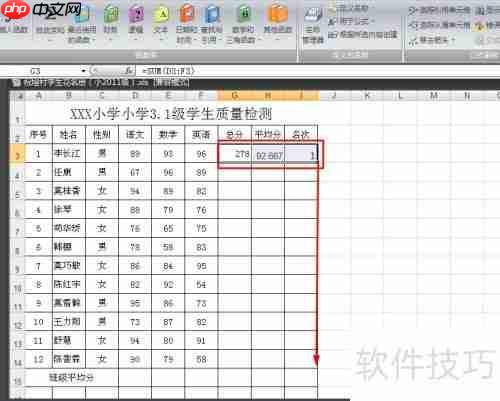500x401 pixels.
Task: Click the "班级平均分" cell
Action: coord(71,378)
